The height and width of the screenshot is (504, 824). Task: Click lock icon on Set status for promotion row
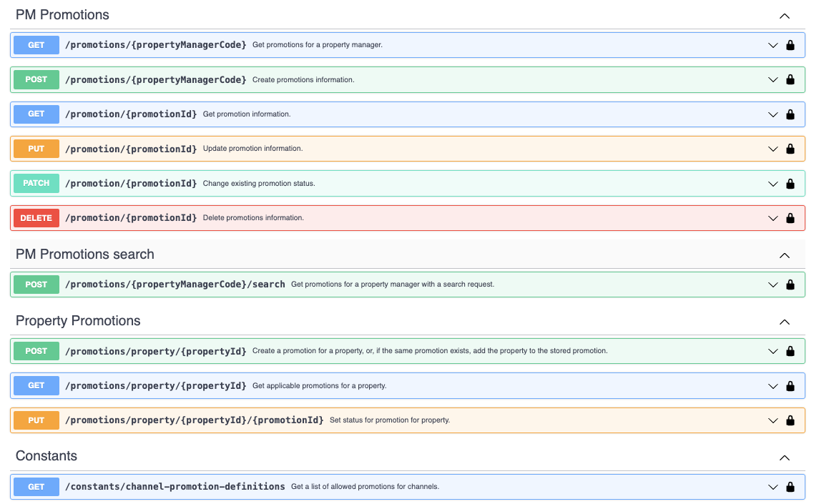pos(790,420)
